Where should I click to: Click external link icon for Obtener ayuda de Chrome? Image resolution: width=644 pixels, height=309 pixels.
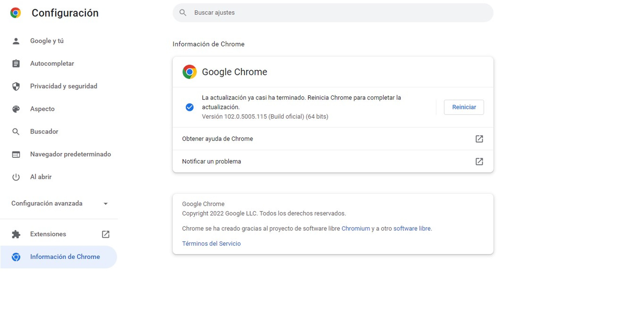pyautogui.click(x=479, y=139)
